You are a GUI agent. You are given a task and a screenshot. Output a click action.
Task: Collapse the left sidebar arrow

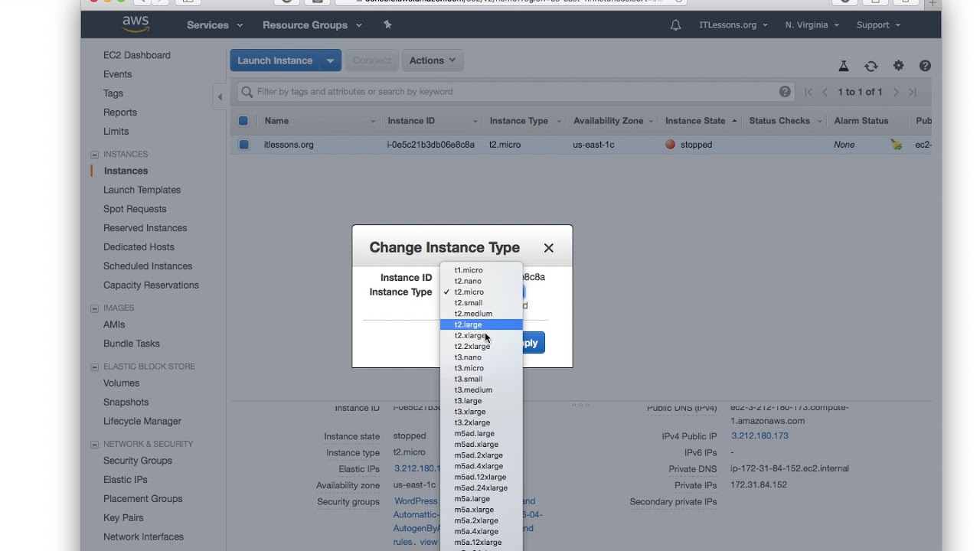click(x=220, y=97)
